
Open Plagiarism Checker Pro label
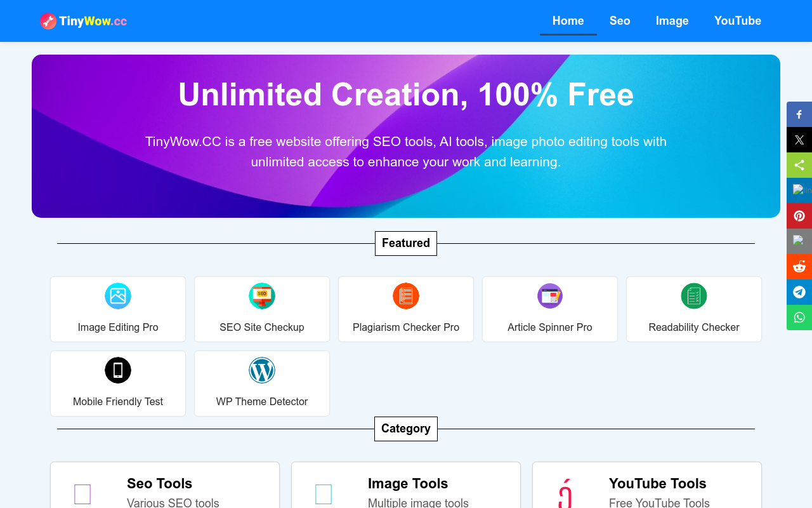point(406,328)
